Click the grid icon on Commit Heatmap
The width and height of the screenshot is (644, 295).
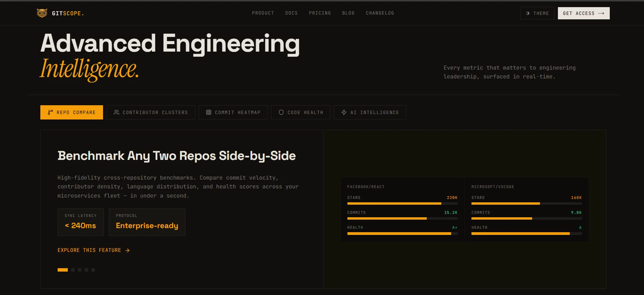click(x=208, y=112)
